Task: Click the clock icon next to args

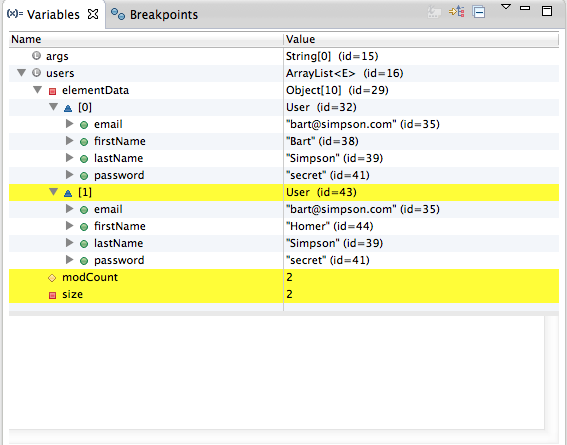Action: (36, 56)
